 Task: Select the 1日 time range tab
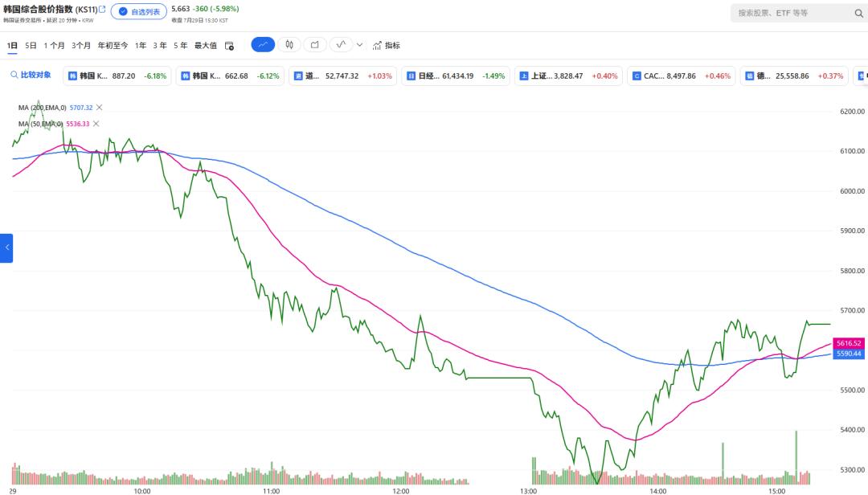point(12,46)
